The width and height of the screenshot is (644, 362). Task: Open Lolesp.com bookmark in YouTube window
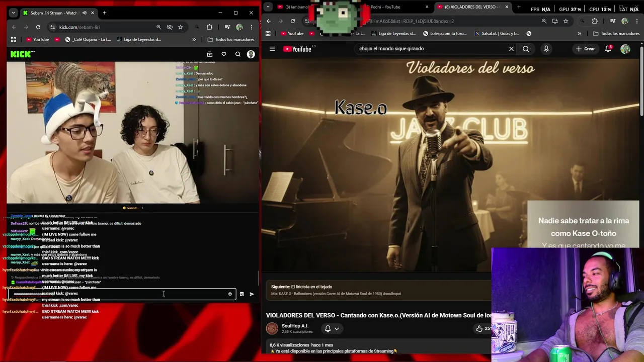click(445, 34)
